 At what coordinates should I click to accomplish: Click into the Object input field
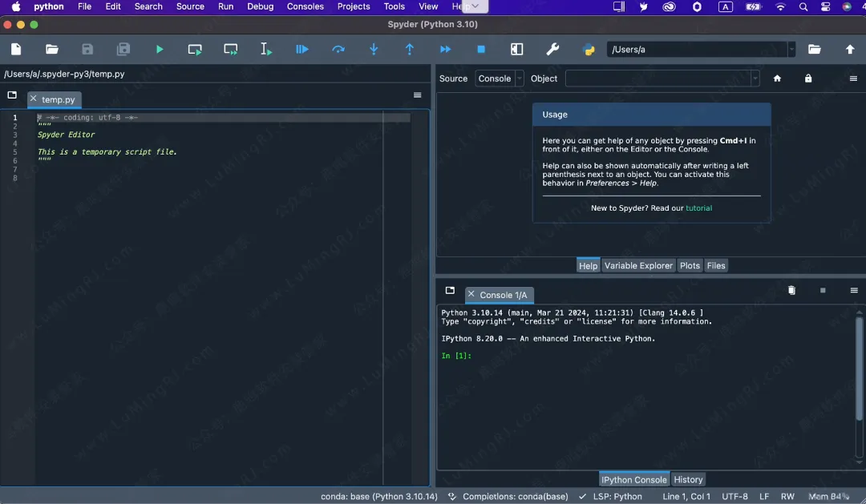pyautogui.click(x=658, y=79)
